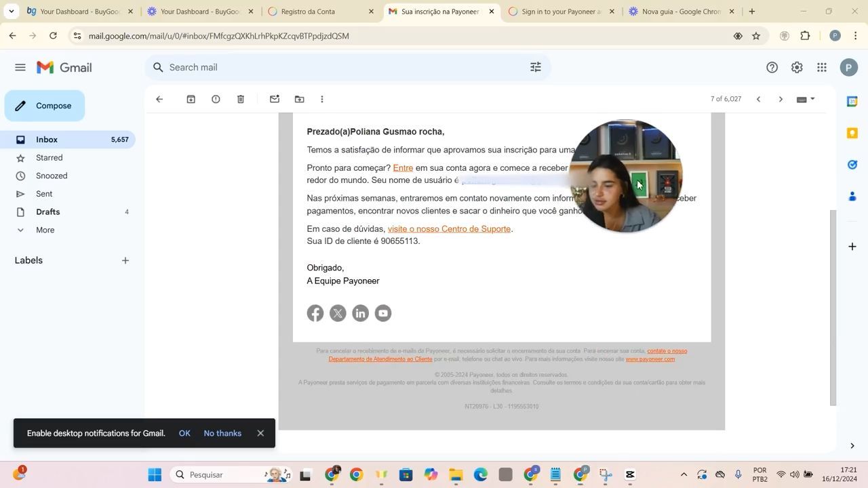
Task: Bookmark this page star icon
Action: pyautogui.click(x=756, y=36)
